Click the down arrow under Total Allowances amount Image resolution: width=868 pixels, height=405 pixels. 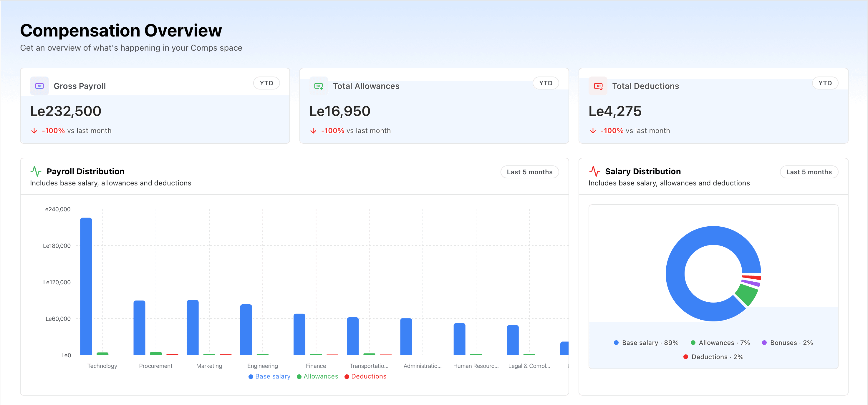(x=313, y=131)
